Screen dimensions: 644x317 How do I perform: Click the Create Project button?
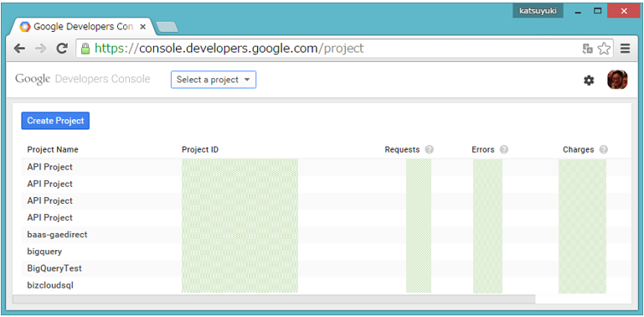coord(55,121)
